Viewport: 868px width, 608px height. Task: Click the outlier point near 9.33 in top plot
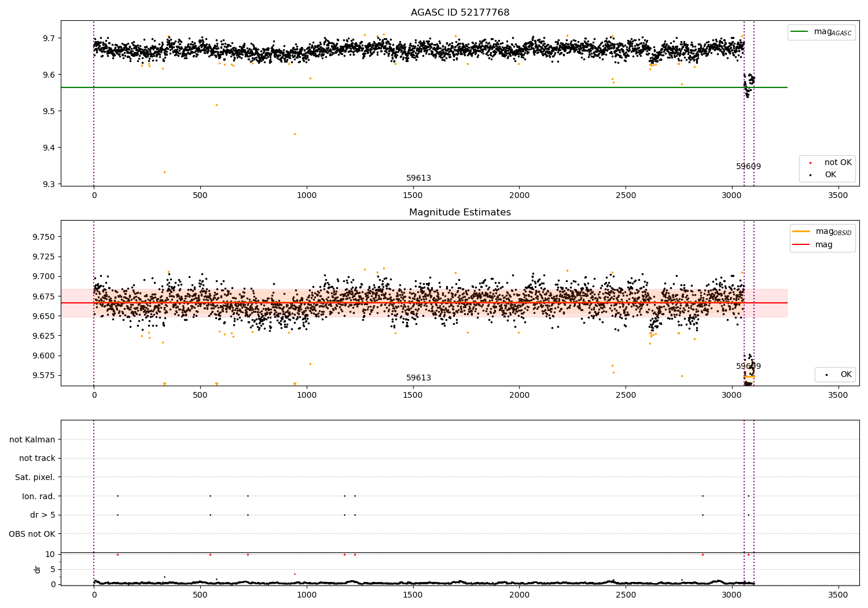[x=164, y=172]
